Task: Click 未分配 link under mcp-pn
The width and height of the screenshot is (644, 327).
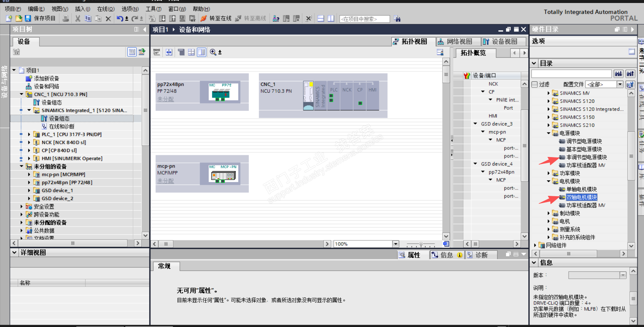Action: click(x=165, y=181)
